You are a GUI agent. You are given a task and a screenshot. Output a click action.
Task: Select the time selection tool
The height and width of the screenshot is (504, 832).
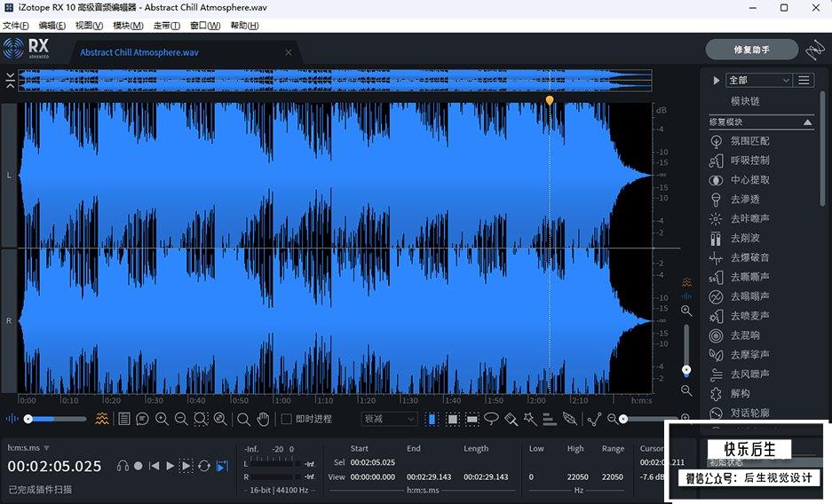(x=432, y=419)
